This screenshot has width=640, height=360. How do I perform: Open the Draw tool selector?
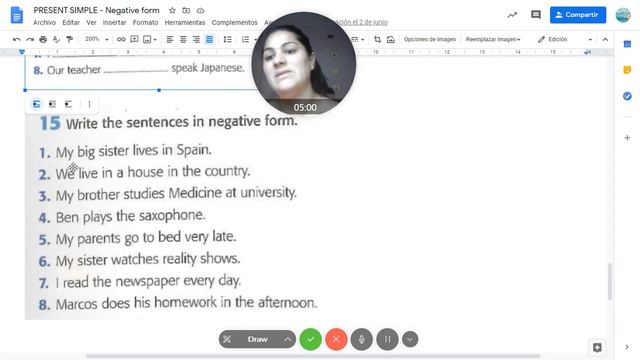[x=257, y=339]
